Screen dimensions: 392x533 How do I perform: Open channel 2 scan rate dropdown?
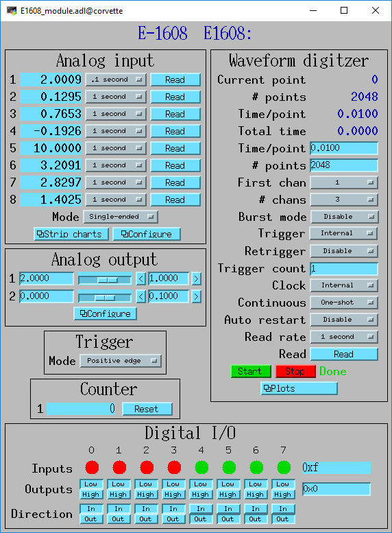point(116,97)
